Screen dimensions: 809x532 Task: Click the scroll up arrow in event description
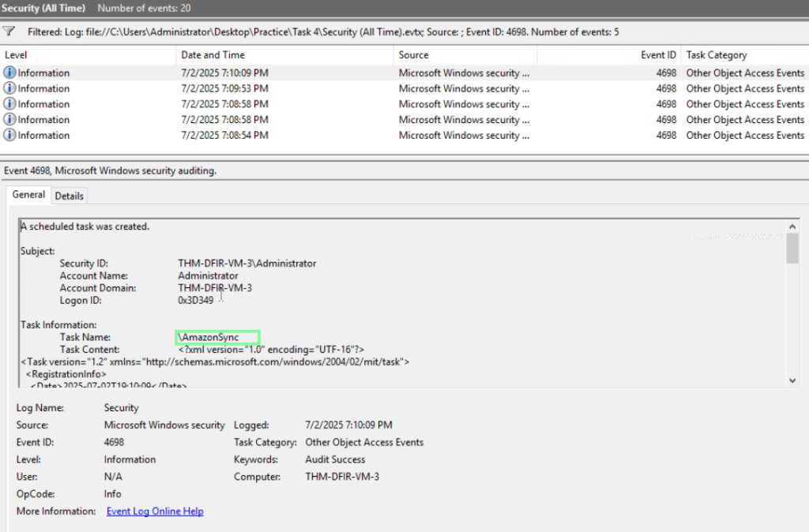coord(792,227)
